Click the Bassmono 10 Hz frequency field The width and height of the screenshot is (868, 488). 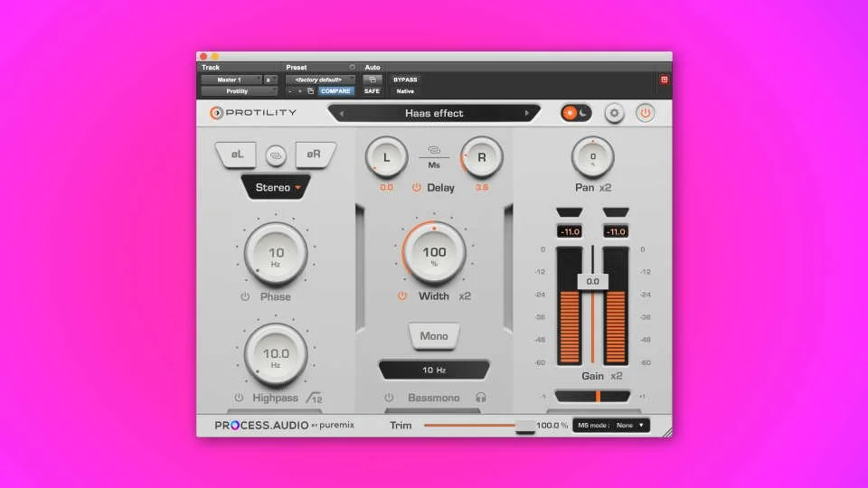point(434,371)
